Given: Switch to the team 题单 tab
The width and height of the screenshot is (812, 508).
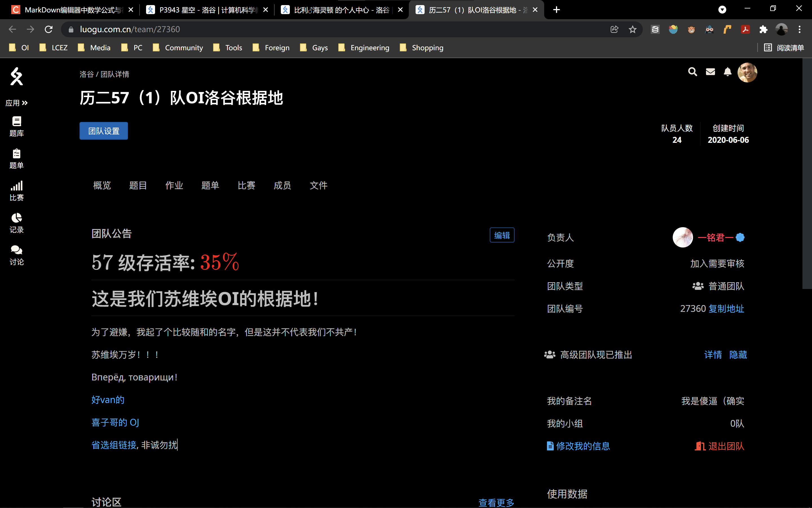Looking at the screenshot, I should (x=210, y=185).
